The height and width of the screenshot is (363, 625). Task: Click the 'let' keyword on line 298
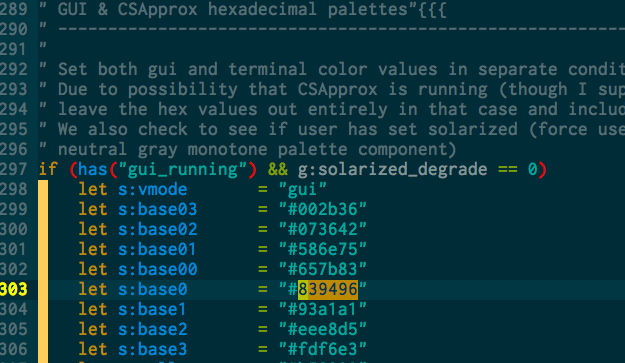click(93, 189)
